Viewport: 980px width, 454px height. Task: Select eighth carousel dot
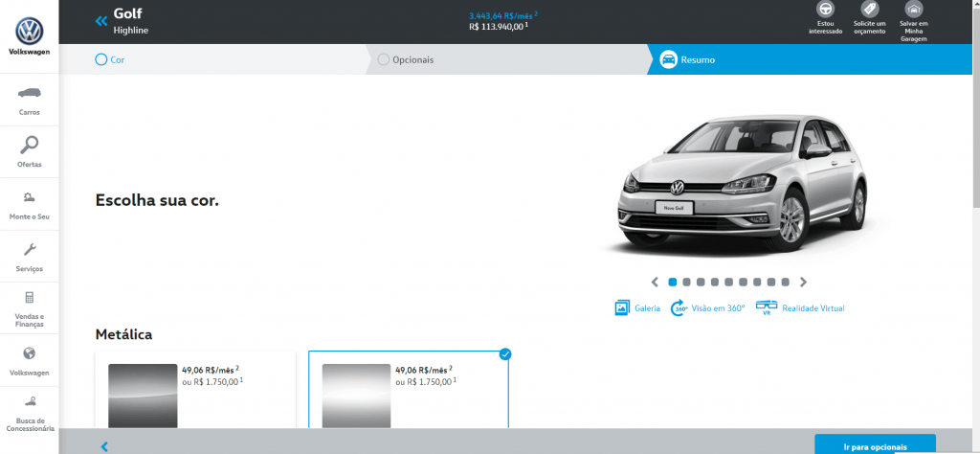[770, 282]
